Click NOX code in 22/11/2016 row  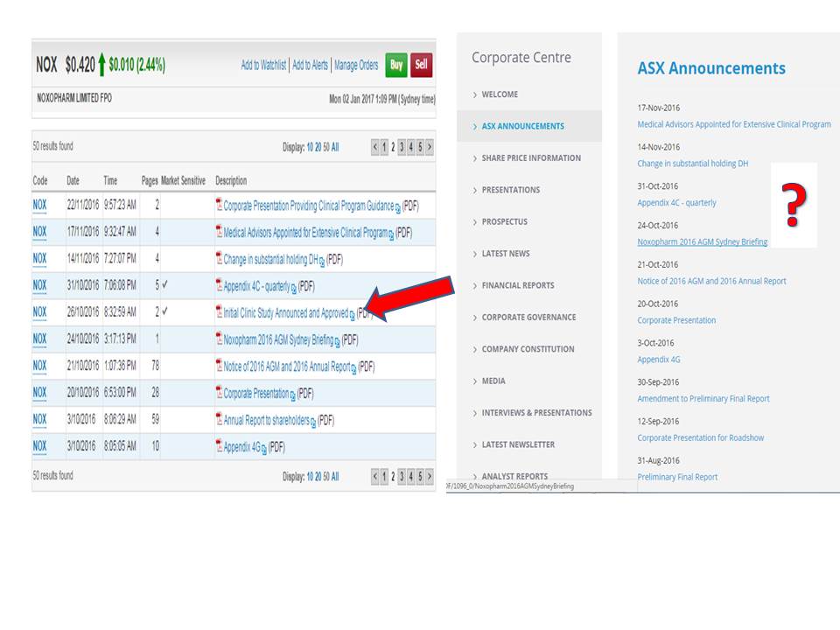point(39,205)
